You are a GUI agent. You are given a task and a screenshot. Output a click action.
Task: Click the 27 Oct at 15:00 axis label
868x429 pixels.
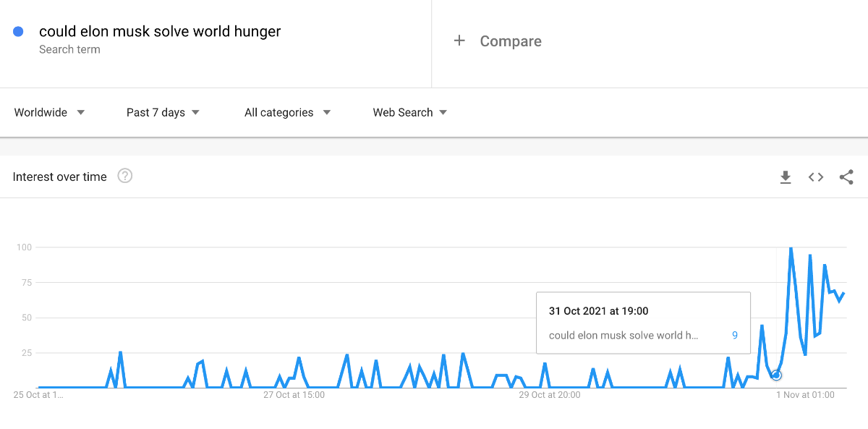[294, 395]
